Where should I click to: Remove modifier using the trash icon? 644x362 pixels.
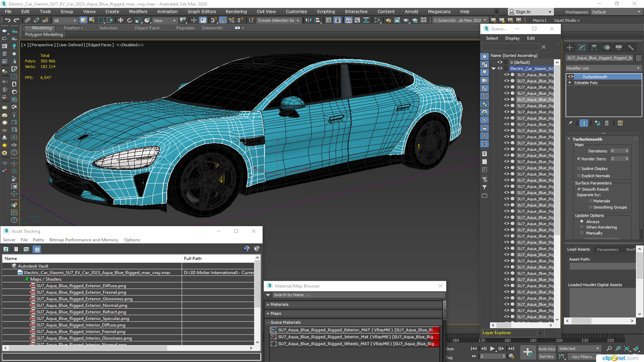[607, 123]
